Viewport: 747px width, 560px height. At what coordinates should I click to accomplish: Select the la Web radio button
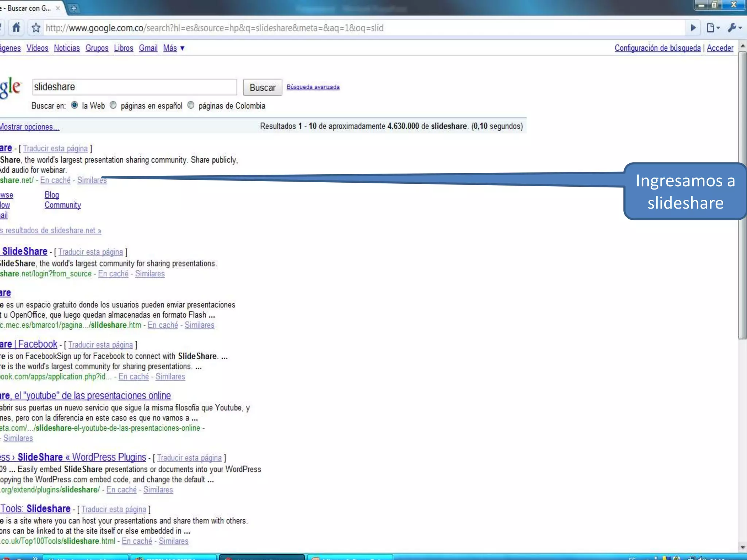click(x=74, y=105)
